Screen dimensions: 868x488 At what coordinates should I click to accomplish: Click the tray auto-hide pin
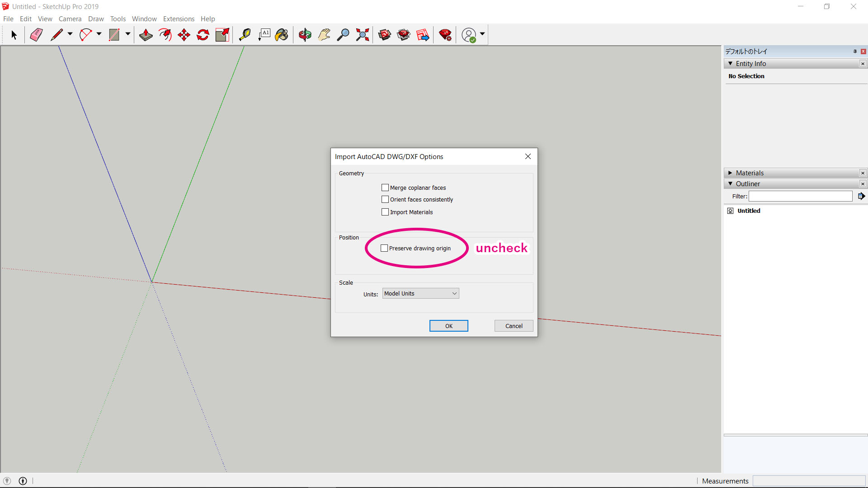point(855,52)
